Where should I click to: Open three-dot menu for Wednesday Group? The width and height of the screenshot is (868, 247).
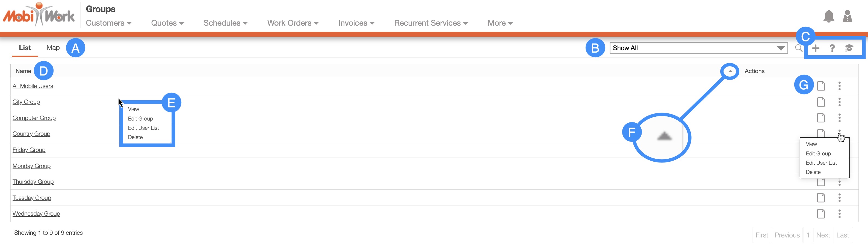point(839,214)
